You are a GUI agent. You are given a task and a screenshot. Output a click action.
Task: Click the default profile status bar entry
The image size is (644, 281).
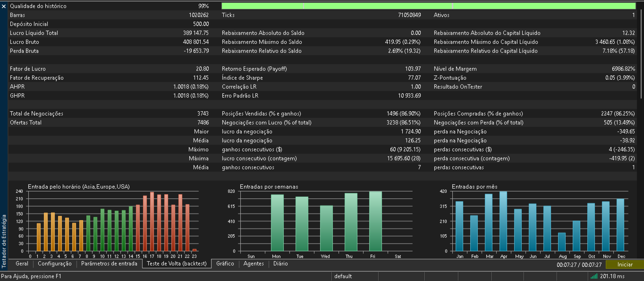tap(343, 276)
